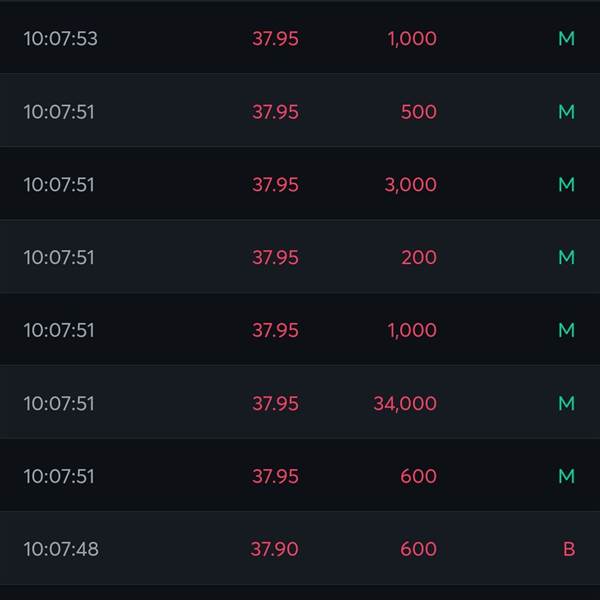600x600 pixels.
Task: Click the red B marker on the 10:07:48 row
Action: coord(569,549)
